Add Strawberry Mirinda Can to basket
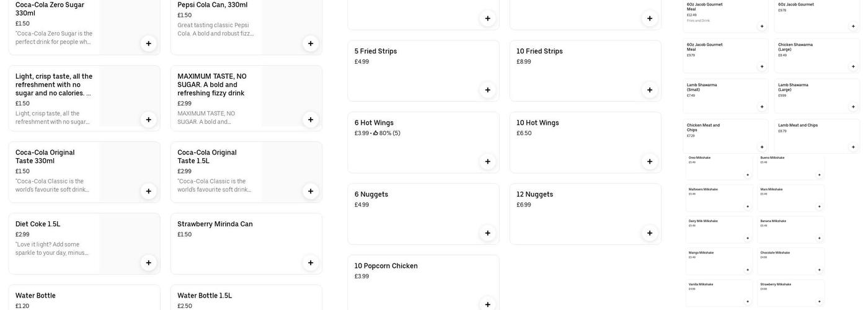Image resolution: width=868 pixels, height=310 pixels. pyautogui.click(x=311, y=263)
